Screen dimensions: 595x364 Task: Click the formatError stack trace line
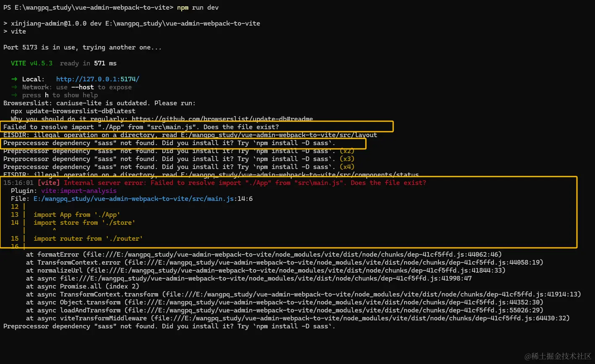coord(264,255)
